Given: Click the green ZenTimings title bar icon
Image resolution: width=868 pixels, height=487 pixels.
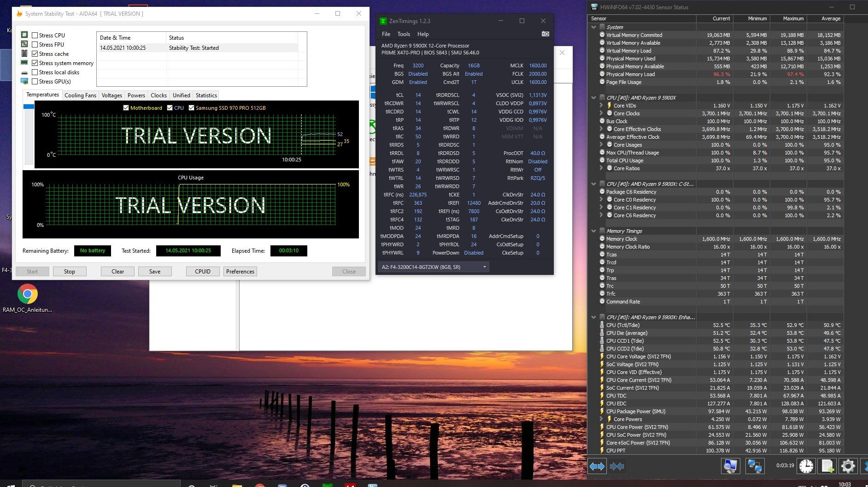Looking at the screenshot, I should [383, 21].
